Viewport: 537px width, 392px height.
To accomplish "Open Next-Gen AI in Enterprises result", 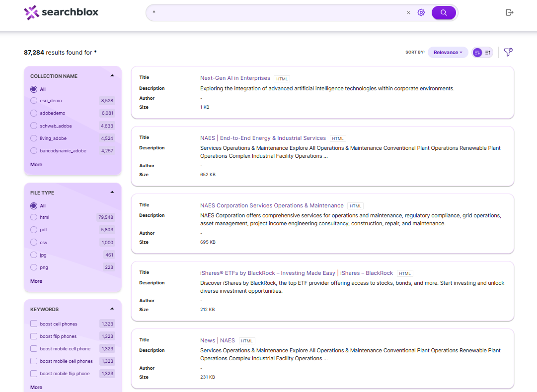I will [235, 78].
